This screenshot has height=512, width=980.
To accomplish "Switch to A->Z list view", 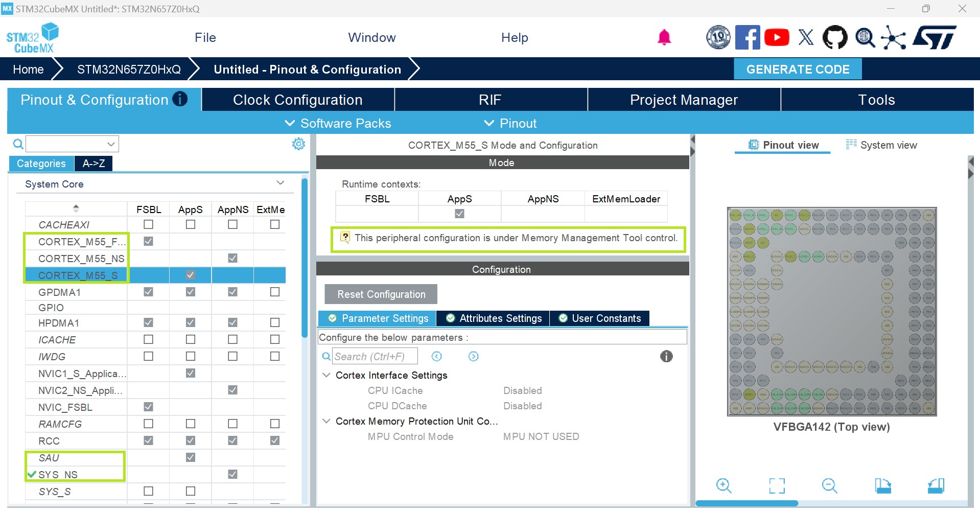I will coord(94,164).
